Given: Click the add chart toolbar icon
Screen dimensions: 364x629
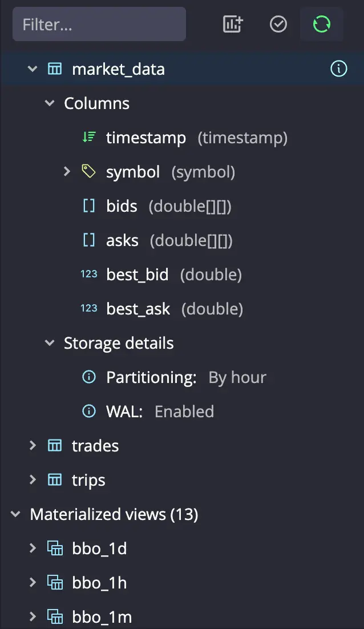Looking at the screenshot, I should tap(232, 24).
